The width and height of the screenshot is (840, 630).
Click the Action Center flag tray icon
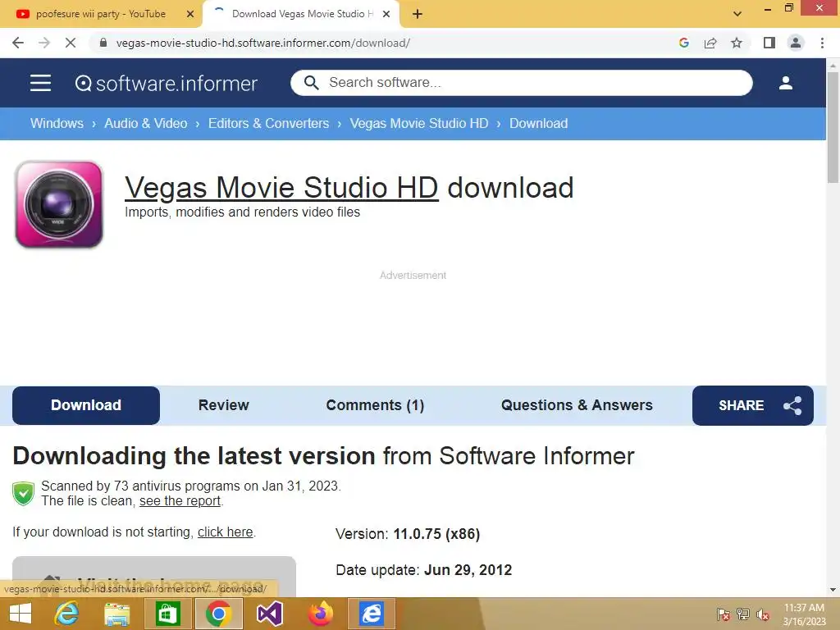click(x=724, y=614)
